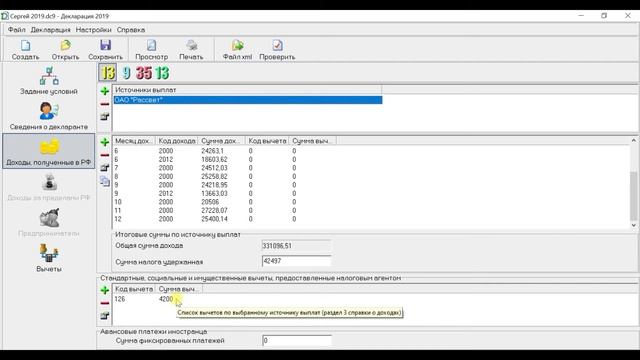Viewport: 640px width, 360px height.
Task: Click Код дохода column header
Action: point(177,141)
